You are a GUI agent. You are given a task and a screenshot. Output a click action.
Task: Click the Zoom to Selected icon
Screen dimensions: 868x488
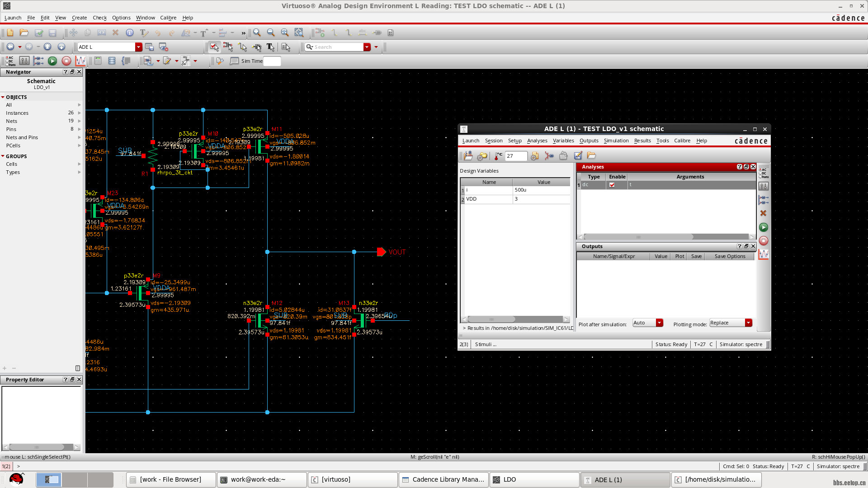299,33
